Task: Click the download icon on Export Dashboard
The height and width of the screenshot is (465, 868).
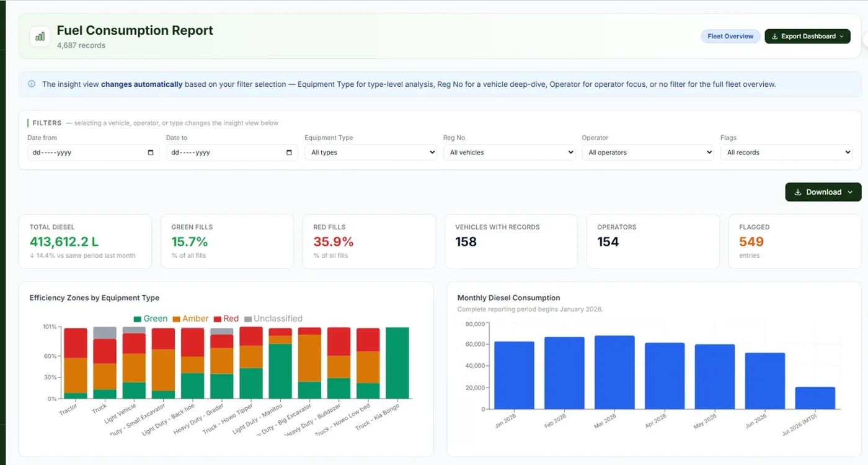Action: (774, 37)
